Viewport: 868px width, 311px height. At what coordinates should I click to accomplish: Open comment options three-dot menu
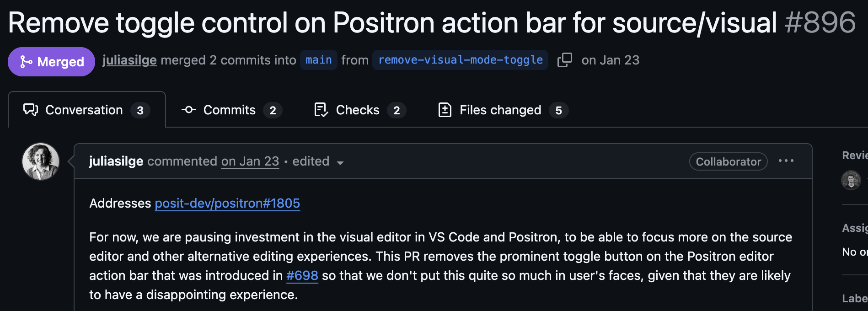point(786,161)
